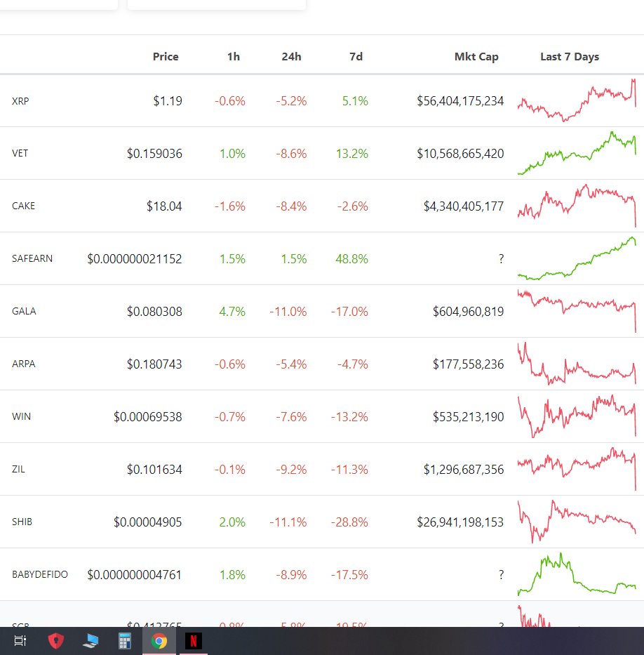Viewport: 644px width, 655px height.
Task: View the WIN 7-day sparkline chart
Action: click(577, 416)
